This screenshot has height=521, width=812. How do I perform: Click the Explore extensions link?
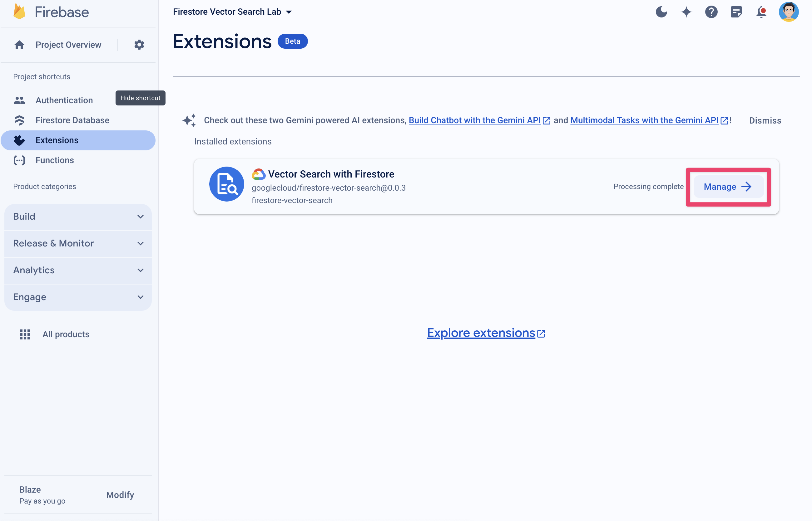pyautogui.click(x=486, y=333)
